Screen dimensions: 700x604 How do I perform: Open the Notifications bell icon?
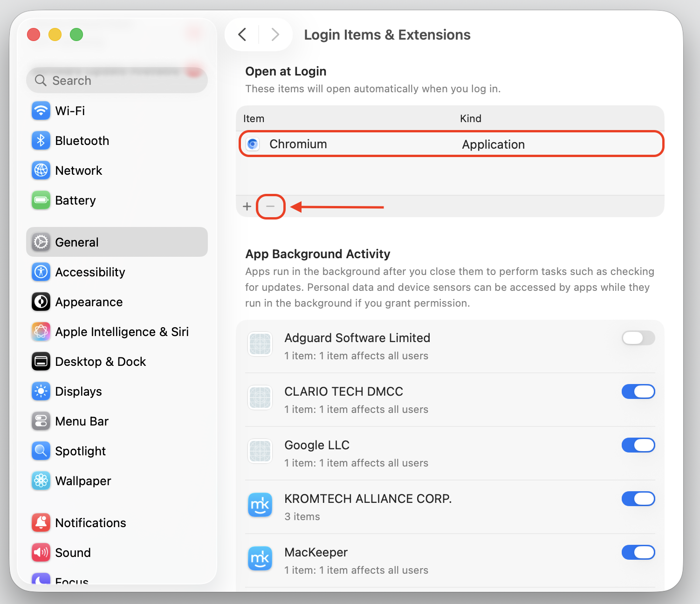click(x=41, y=523)
